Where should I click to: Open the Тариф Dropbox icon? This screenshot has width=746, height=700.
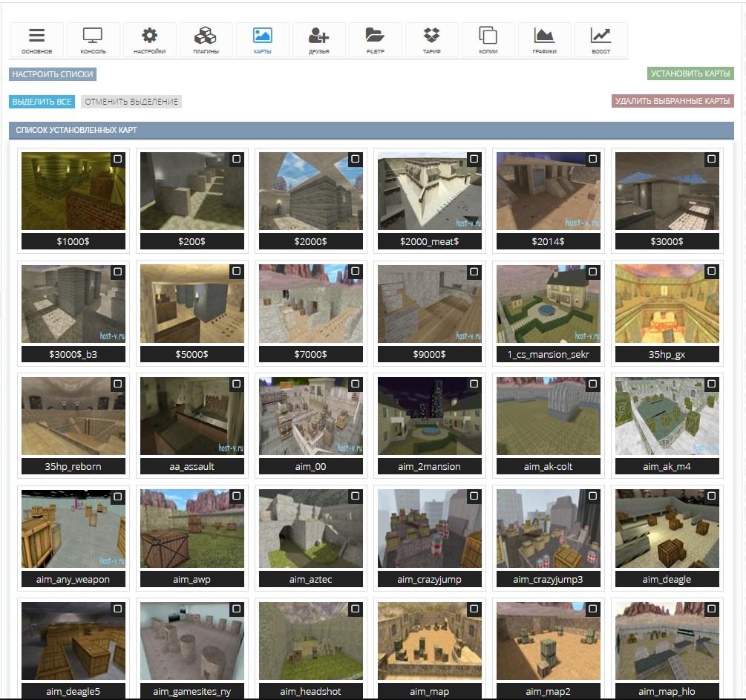(431, 36)
